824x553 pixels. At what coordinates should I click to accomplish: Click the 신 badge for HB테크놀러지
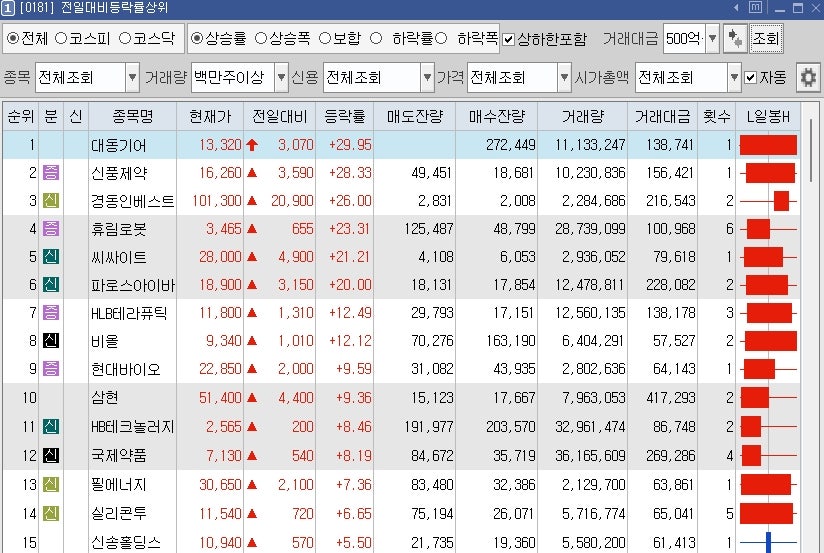(x=51, y=426)
